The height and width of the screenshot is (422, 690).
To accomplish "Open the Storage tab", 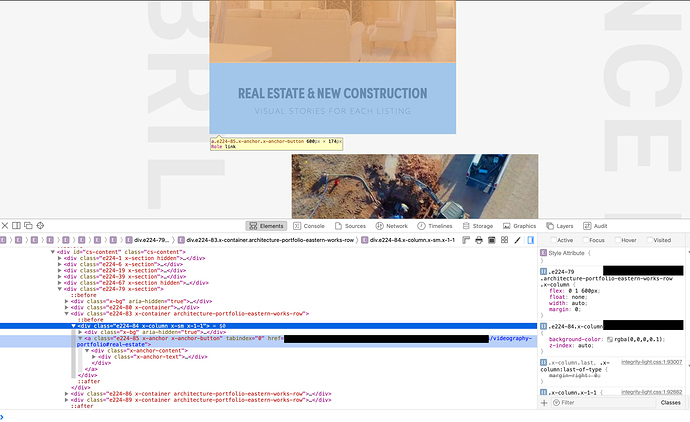I will point(478,226).
